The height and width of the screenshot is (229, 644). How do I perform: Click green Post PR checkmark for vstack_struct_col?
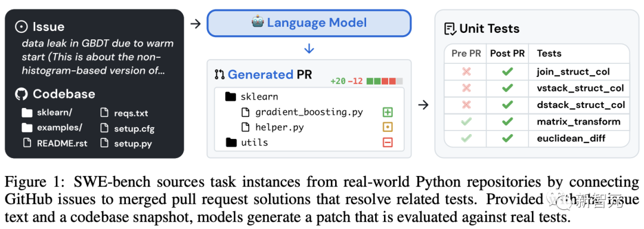point(507,88)
